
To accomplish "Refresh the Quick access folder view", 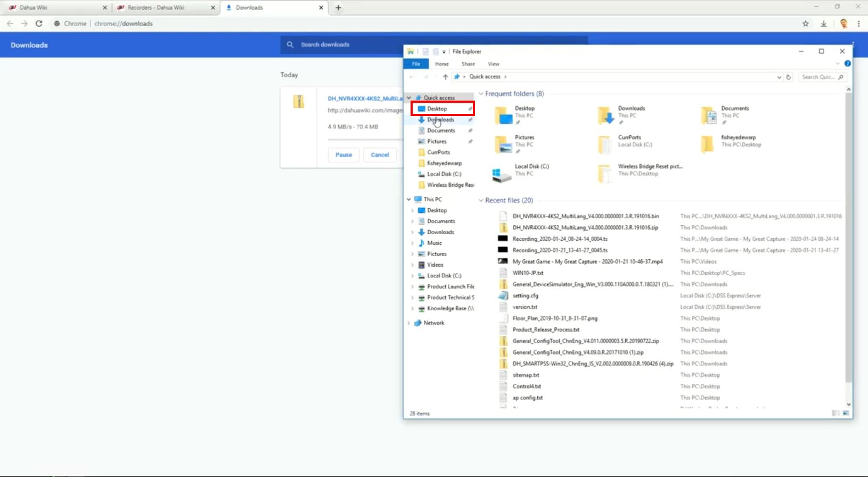I will coord(789,77).
